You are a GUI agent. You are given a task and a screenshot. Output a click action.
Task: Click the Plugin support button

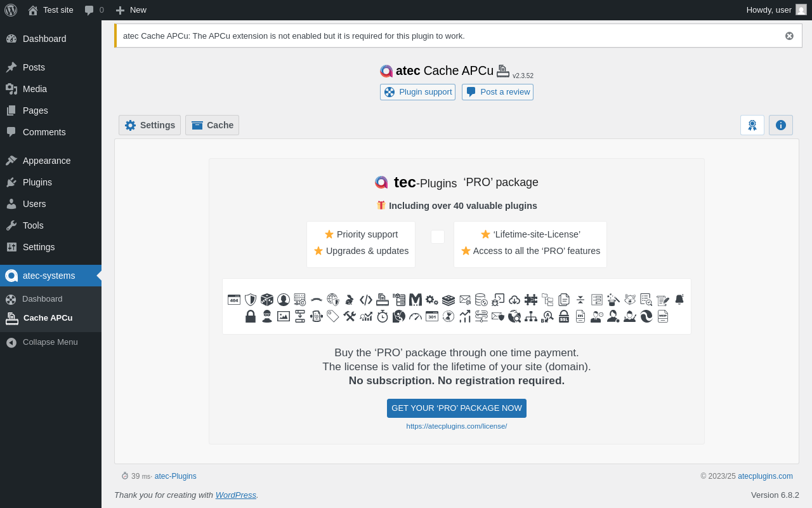417,92
